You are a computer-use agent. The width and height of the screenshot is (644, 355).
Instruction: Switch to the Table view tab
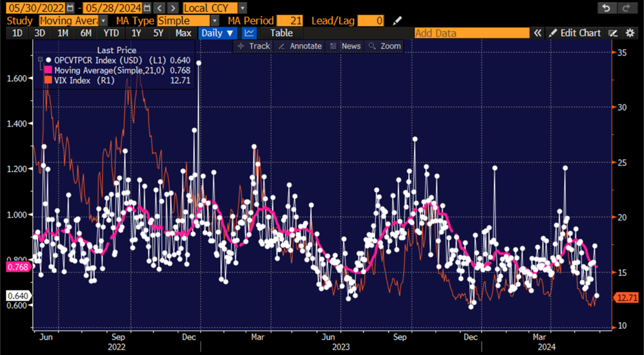pos(281,33)
